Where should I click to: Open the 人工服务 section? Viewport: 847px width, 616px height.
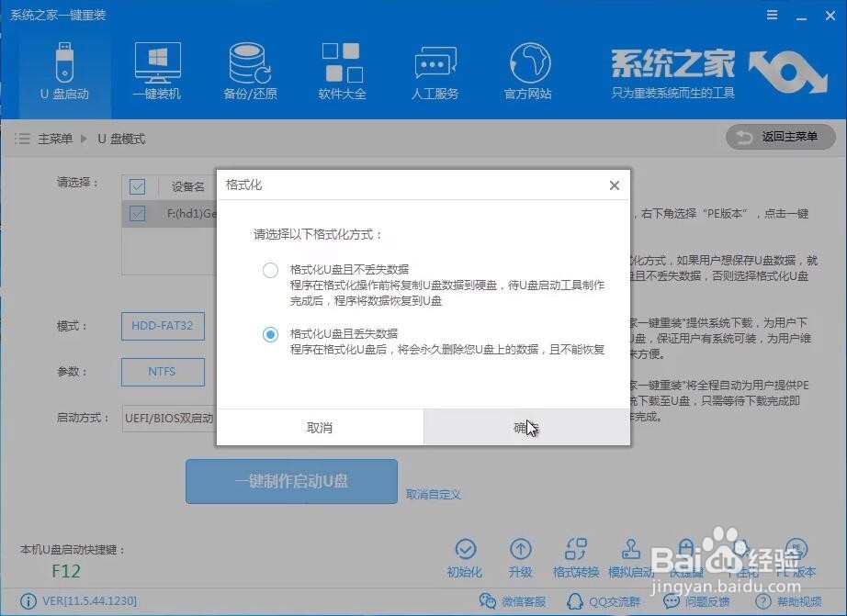[x=435, y=71]
